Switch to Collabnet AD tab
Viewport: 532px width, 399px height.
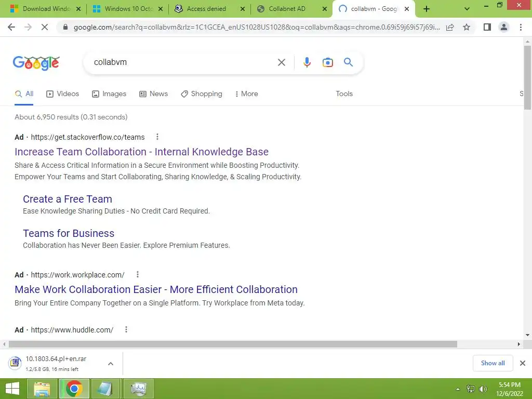coord(287,9)
